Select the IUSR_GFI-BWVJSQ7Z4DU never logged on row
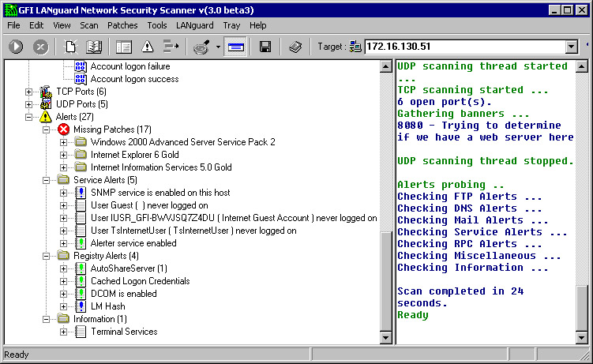This screenshot has height=364, width=593. coord(234,218)
